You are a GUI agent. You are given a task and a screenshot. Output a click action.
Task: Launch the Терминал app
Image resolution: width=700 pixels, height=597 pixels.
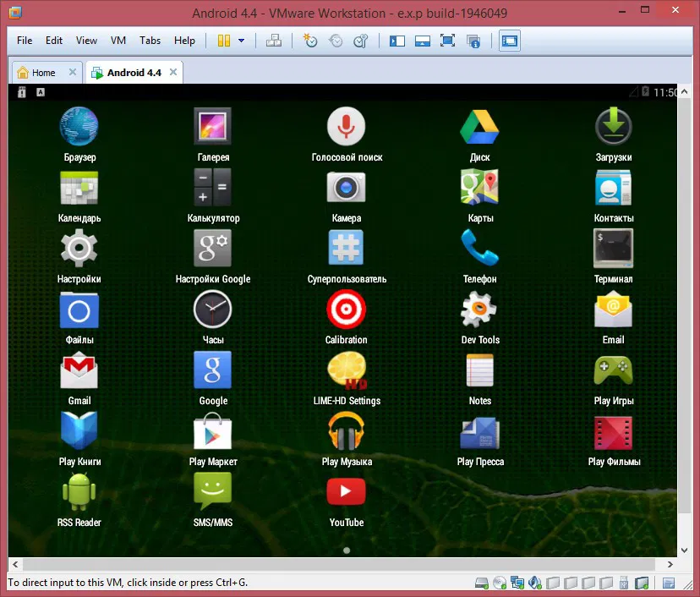(x=613, y=248)
